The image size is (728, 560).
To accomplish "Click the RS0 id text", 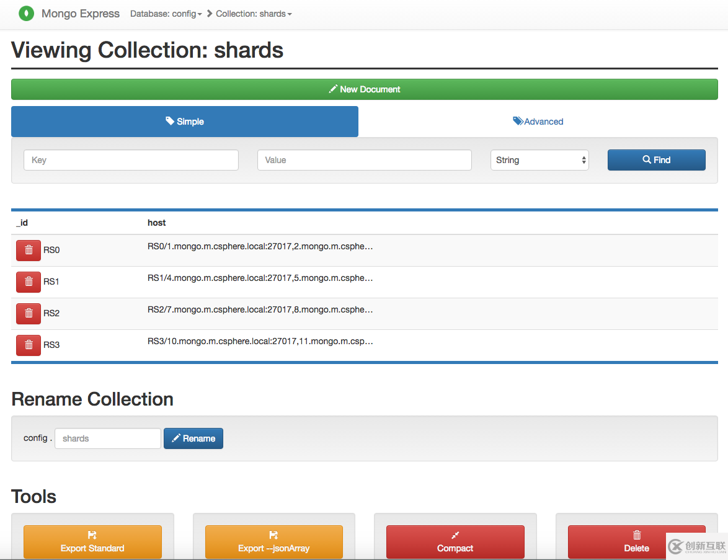I will click(51, 251).
